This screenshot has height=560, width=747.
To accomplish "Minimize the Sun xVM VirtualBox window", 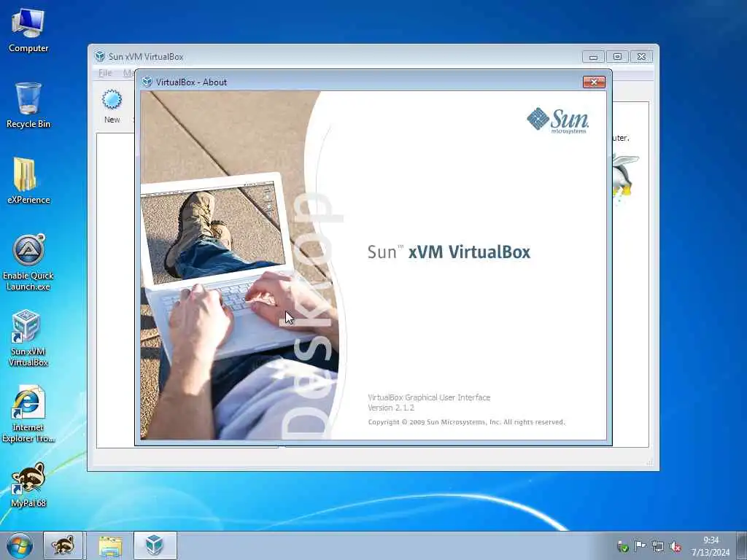I will point(593,57).
